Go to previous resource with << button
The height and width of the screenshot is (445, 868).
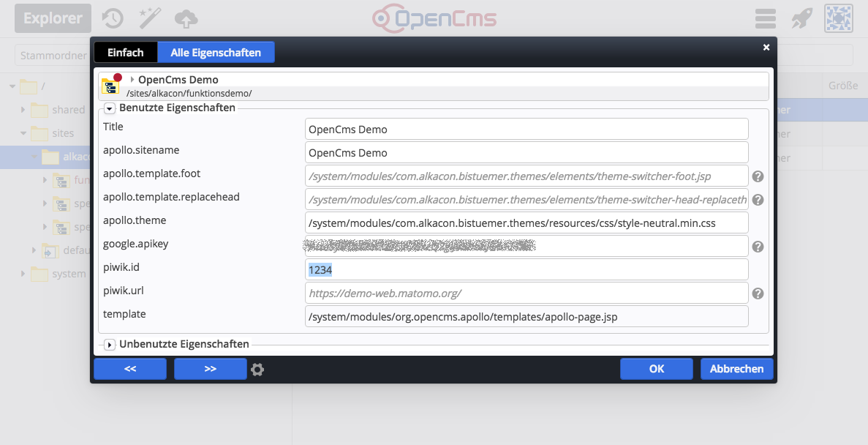[130, 369]
